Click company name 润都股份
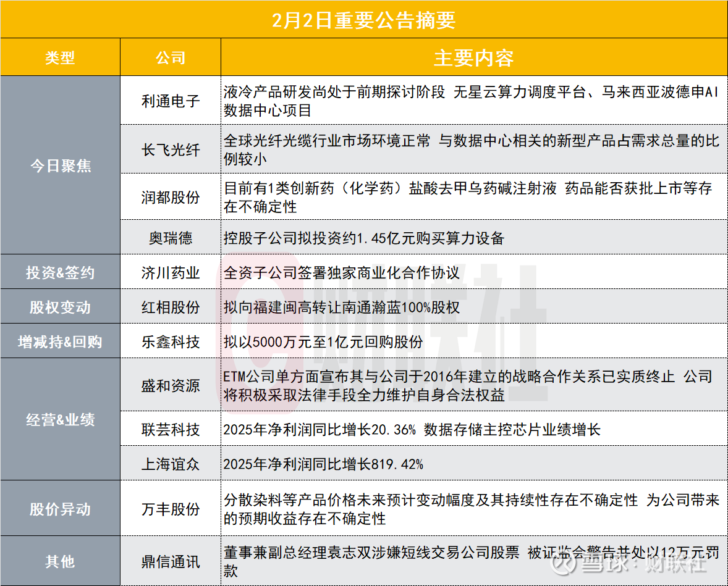 tap(171, 197)
